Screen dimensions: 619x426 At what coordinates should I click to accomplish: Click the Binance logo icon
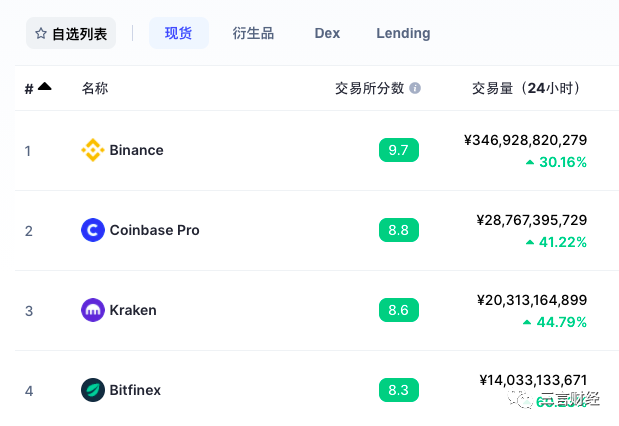click(x=92, y=150)
